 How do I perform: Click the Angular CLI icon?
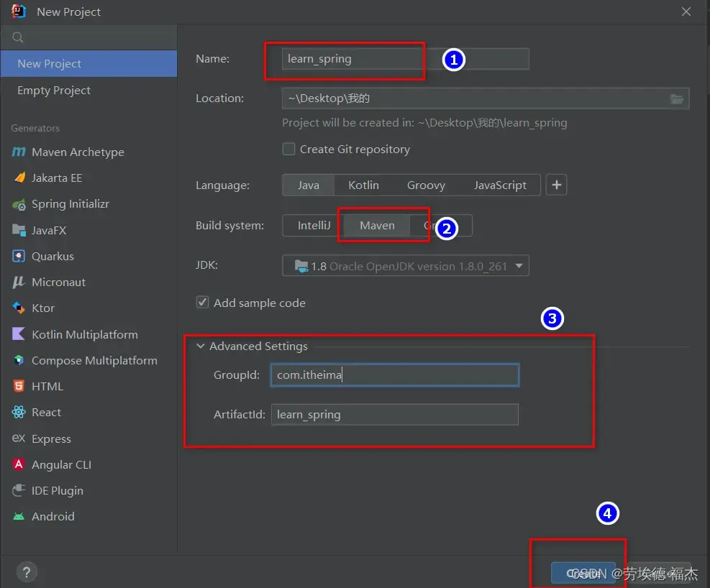19,465
